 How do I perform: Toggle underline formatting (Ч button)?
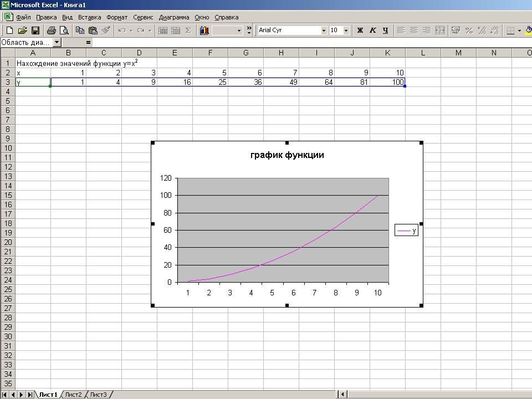pos(385,30)
